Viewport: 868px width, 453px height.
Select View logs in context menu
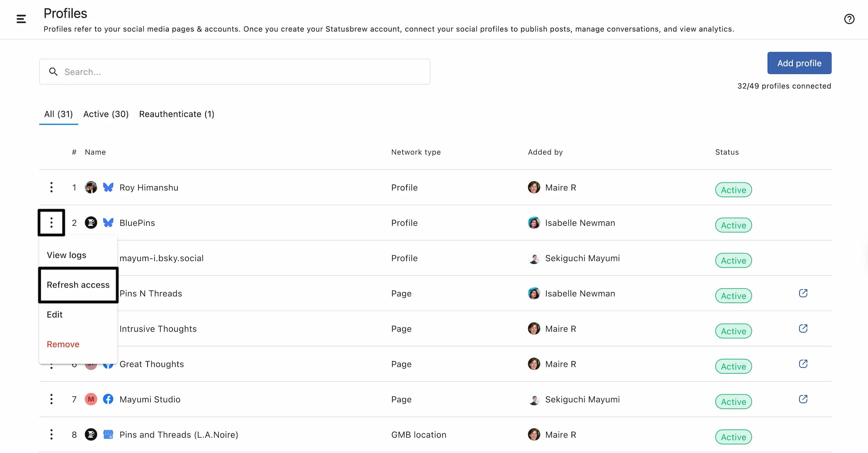pyautogui.click(x=67, y=255)
